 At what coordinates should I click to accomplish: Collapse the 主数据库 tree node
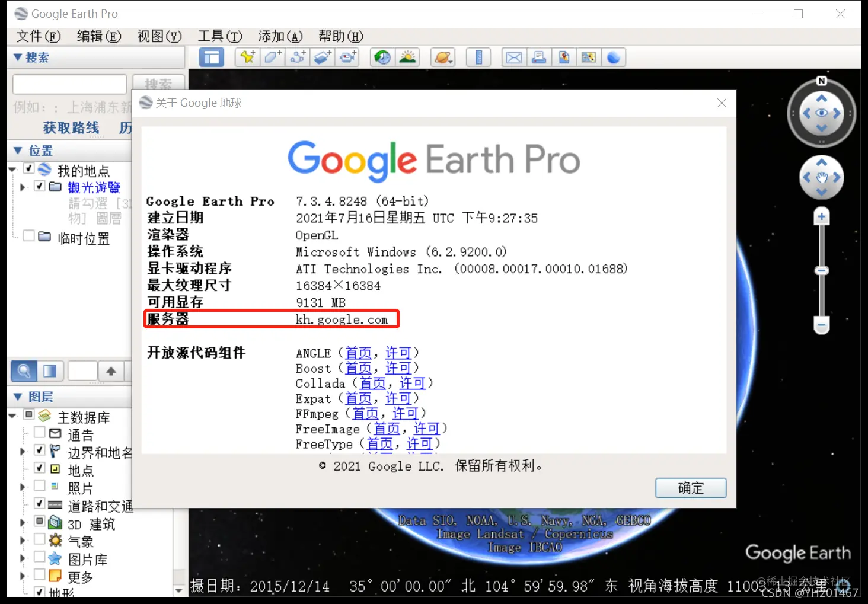tap(12, 416)
